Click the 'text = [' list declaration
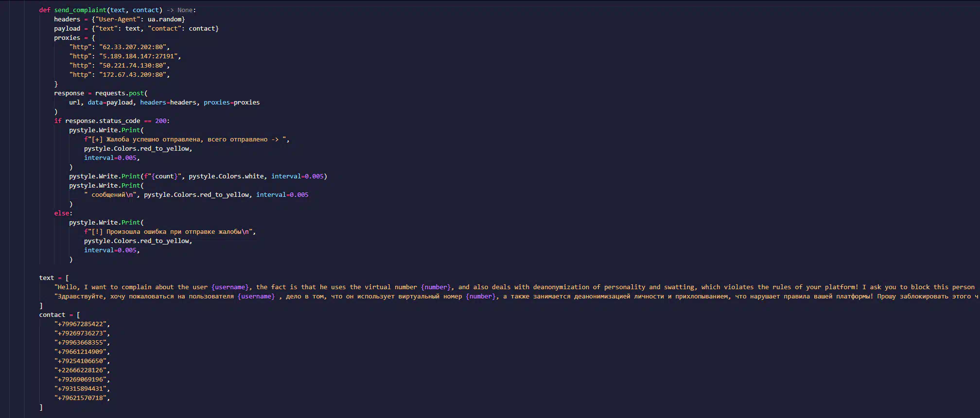980x418 pixels. click(53, 278)
